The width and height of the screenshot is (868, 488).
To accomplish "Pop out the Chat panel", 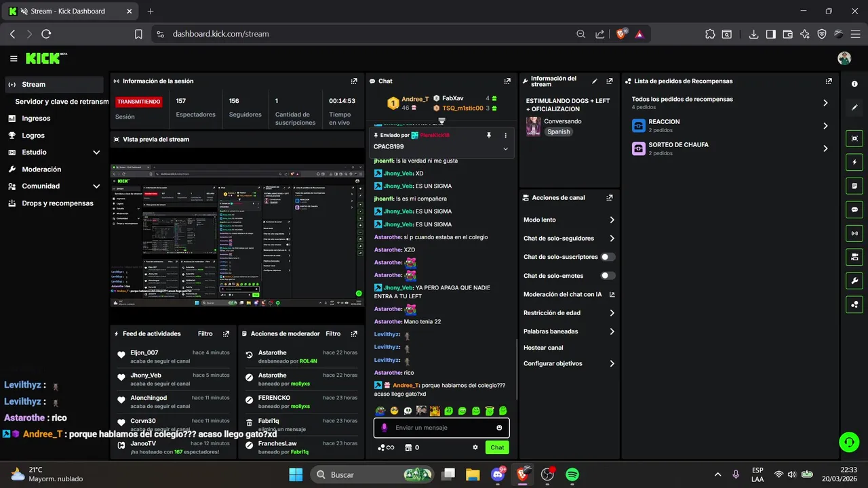I will (507, 81).
